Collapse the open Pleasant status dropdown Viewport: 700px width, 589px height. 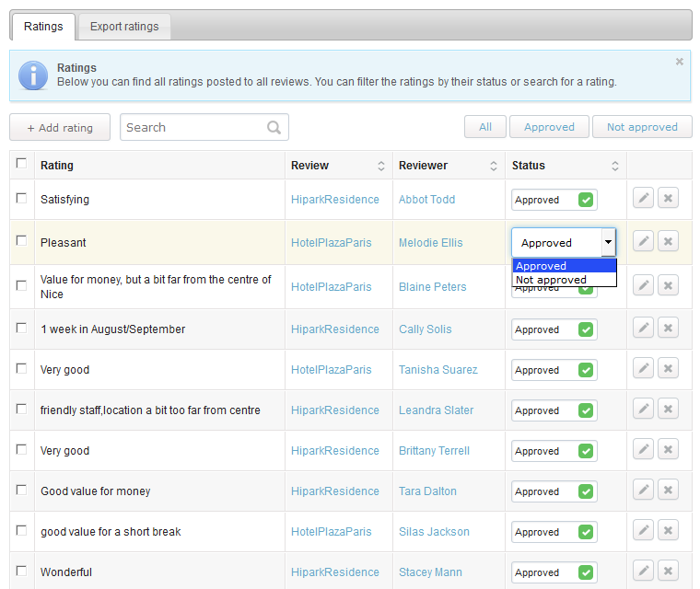608,242
